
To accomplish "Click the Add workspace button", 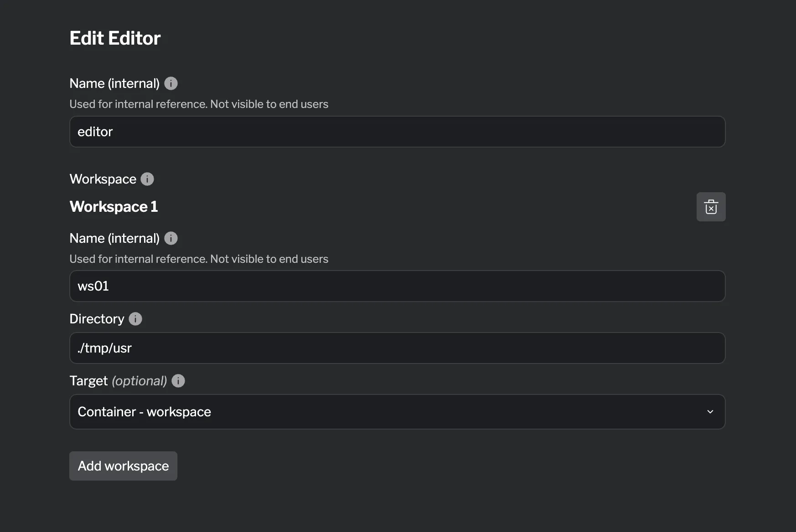I will coord(123,466).
